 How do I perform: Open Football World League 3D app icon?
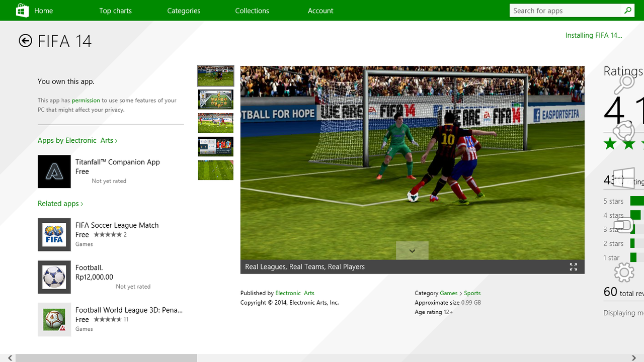click(x=54, y=319)
